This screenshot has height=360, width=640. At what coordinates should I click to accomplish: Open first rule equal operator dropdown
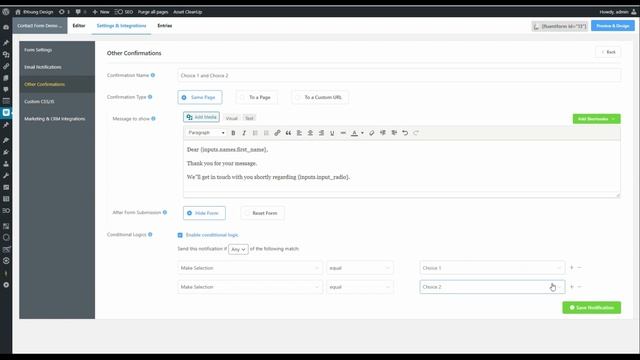point(360,268)
